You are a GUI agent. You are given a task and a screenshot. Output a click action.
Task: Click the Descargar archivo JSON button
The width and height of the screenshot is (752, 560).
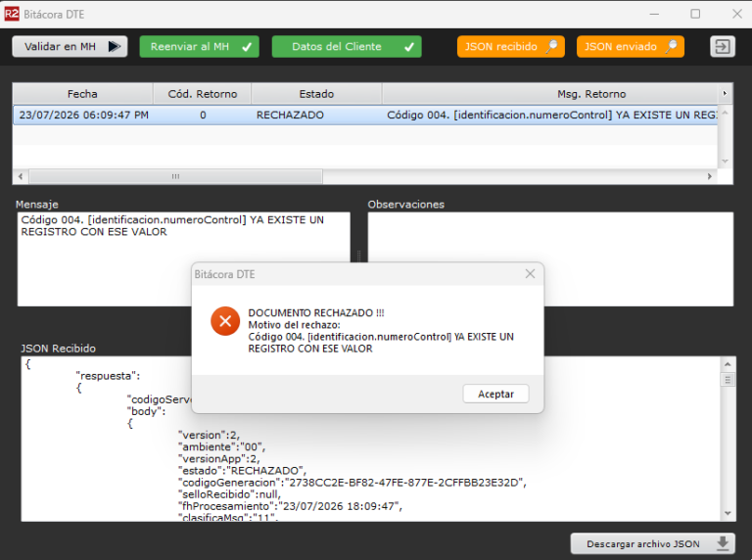tap(653, 544)
